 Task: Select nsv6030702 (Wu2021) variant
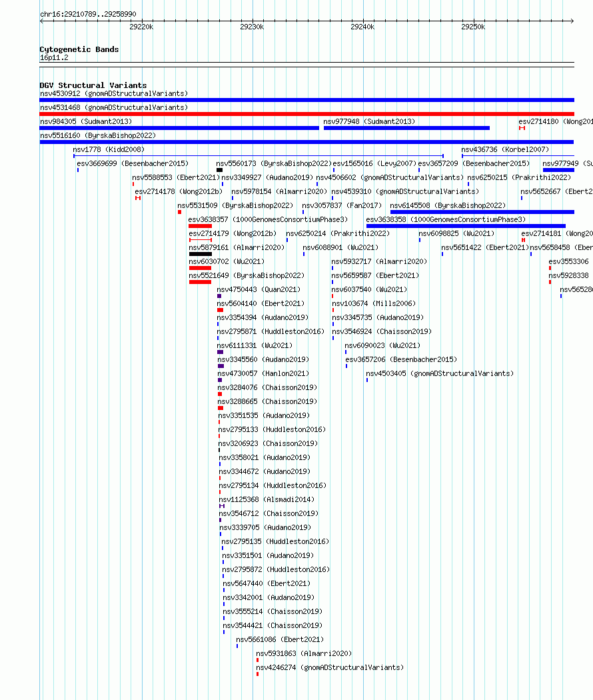[227, 261]
